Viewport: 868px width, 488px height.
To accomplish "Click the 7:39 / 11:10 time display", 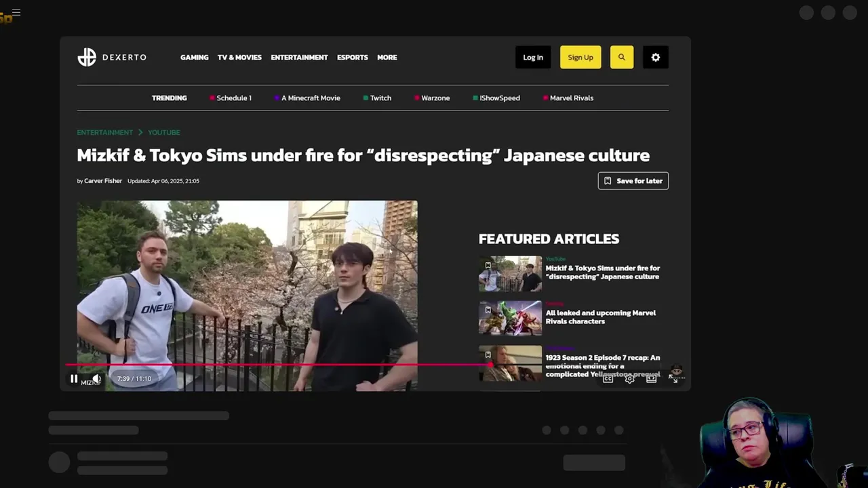I will click(x=134, y=379).
